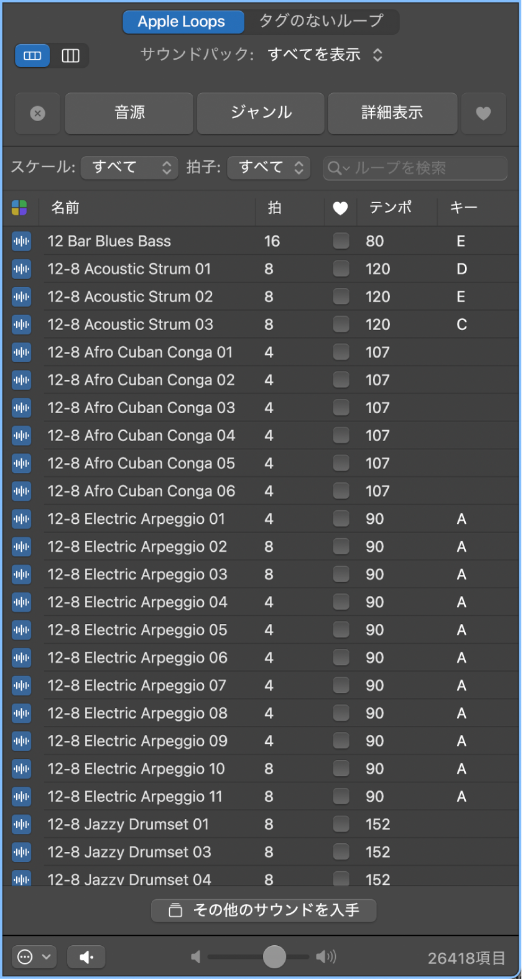Toggle the preview mute speaker button

point(86,957)
